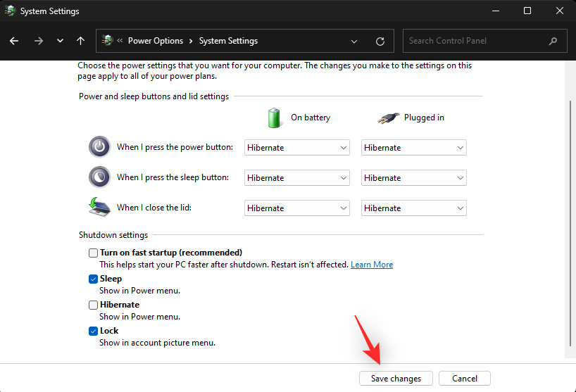576x392 pixels.
Task: Go up one level with the Up arrow
Action: [x=81, y=41]
